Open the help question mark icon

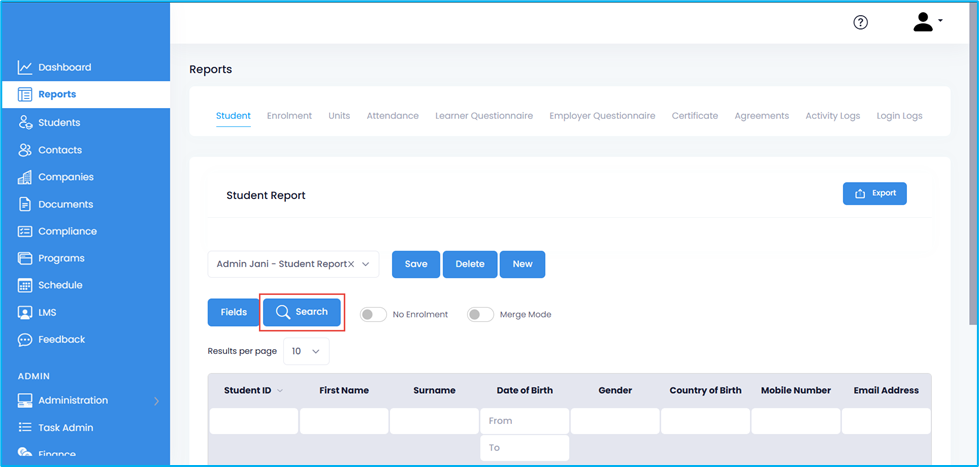click(860, 23)
